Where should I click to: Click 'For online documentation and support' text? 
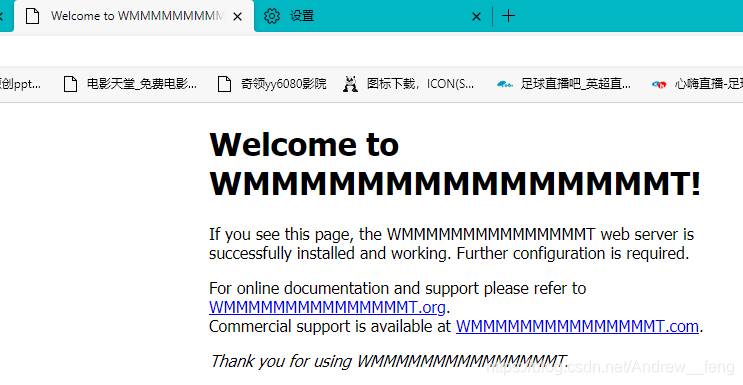[x=398, y=288]
